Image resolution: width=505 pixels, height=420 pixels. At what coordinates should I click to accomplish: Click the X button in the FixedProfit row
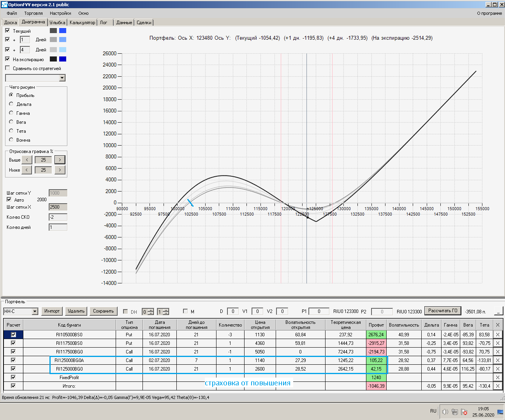click(497, 378)
